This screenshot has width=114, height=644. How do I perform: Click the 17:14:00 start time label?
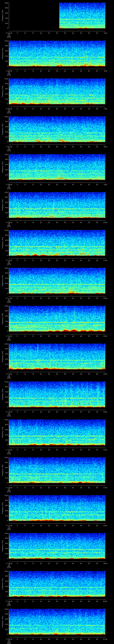point(9,412)
